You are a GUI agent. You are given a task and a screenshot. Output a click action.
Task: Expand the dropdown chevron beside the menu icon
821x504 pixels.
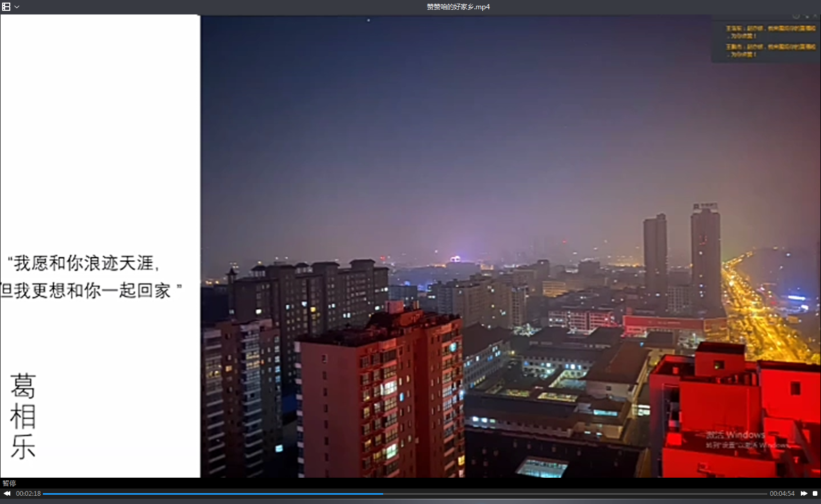pyautogui.click(x=17, y=7)
